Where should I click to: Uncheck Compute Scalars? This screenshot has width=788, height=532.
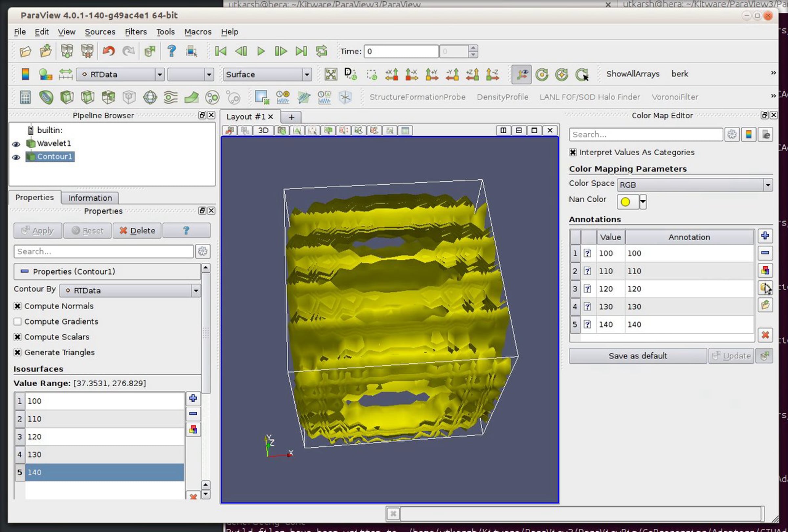(18, 337)
